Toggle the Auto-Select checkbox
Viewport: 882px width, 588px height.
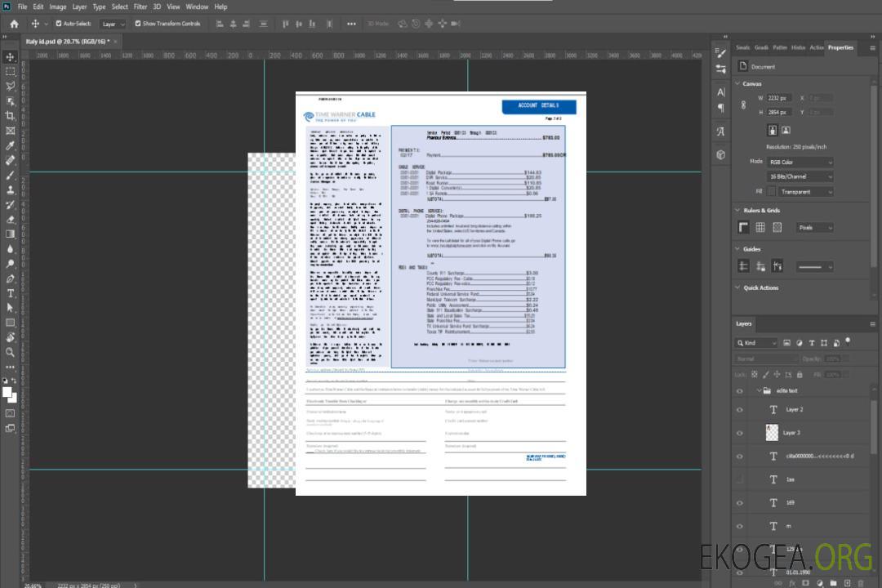[x=59, y=24]
